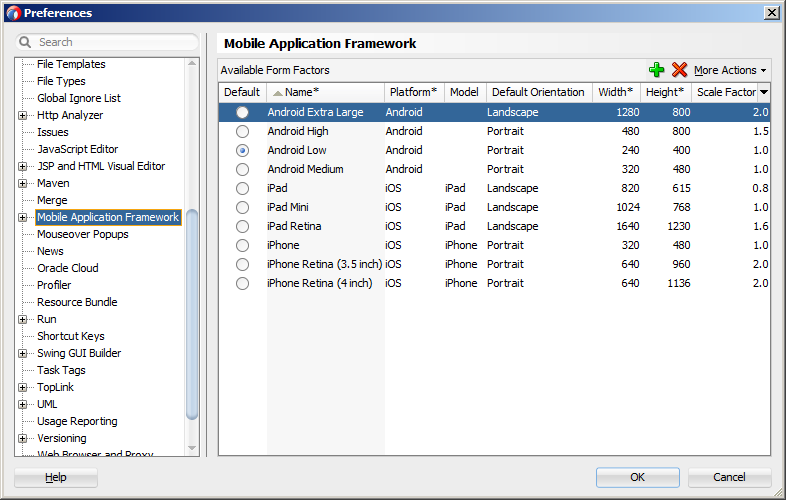Choose iPhone Retina (4 inch) default radio

[243, 283]
